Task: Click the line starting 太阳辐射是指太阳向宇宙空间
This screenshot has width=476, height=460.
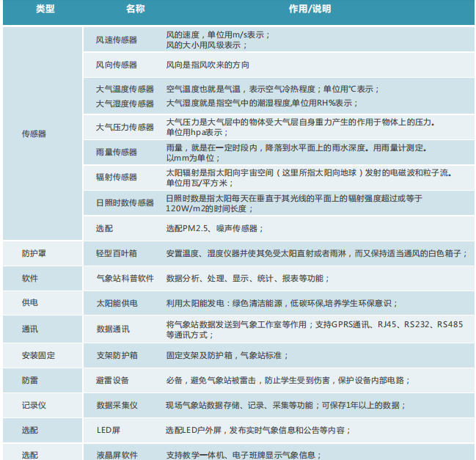Action: pos(309,172)
